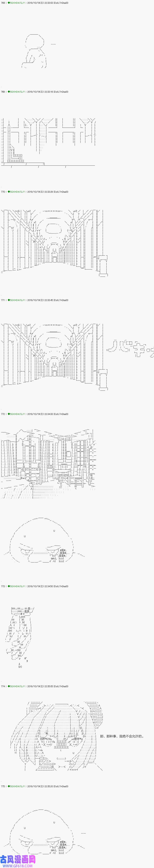
Task: Click the timestamp 22:33:29 in a post header
Action: click(49, 192)
